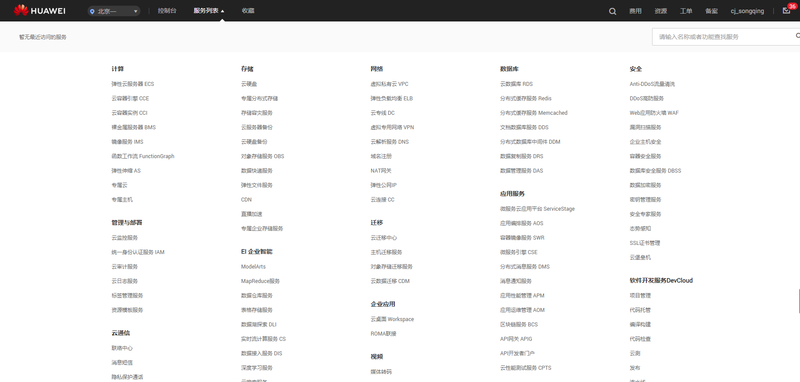Open Web应用防火墙 WAF service
This screenshot has height=382, width=800.
[654, 113]
